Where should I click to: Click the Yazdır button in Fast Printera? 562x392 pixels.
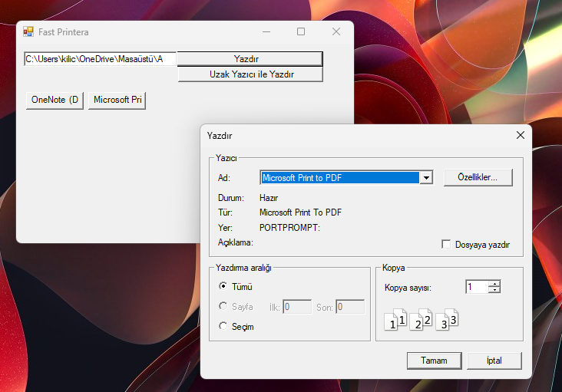coord(250,59)
